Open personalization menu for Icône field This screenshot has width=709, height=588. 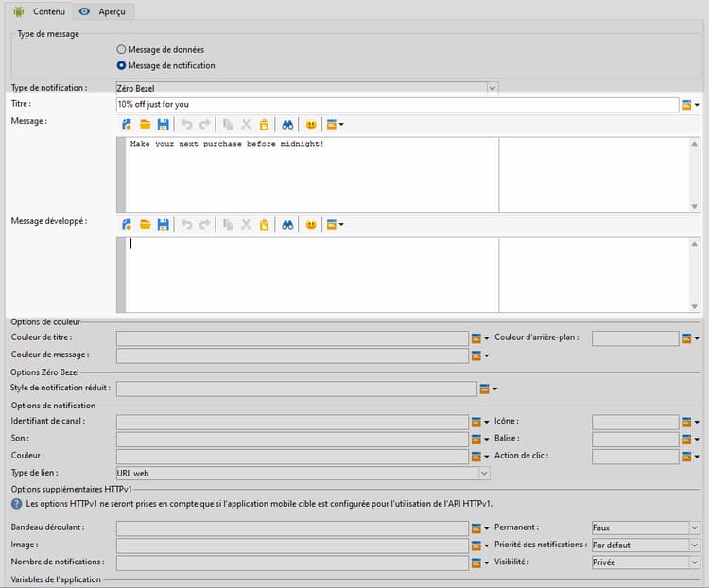point(690,422)
